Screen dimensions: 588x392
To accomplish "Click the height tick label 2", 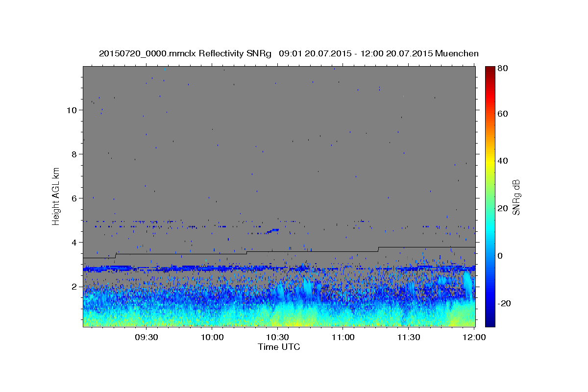I will [74, 286].
